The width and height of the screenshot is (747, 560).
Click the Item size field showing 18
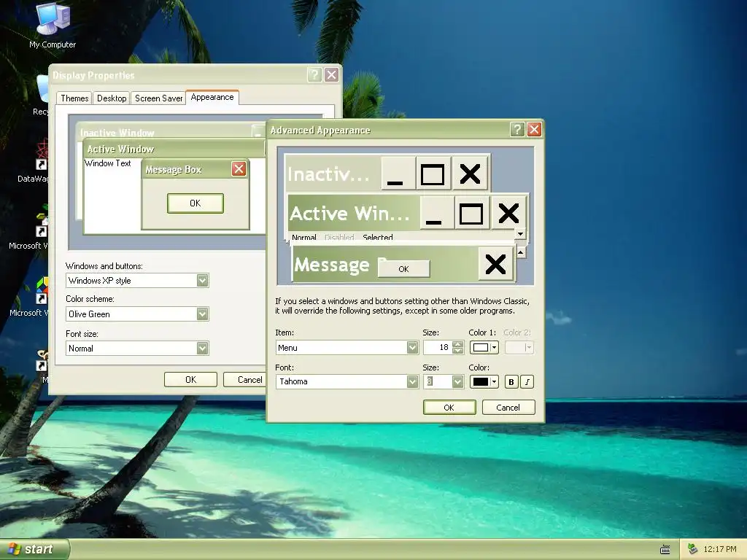pyautogui.click(x=437, y=348)
